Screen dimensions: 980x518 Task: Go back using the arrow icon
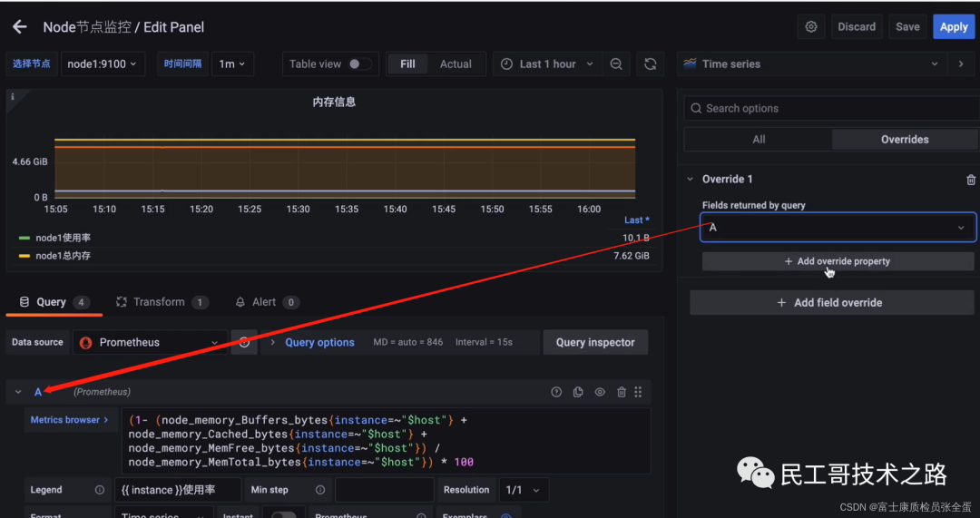click(20, 27)
